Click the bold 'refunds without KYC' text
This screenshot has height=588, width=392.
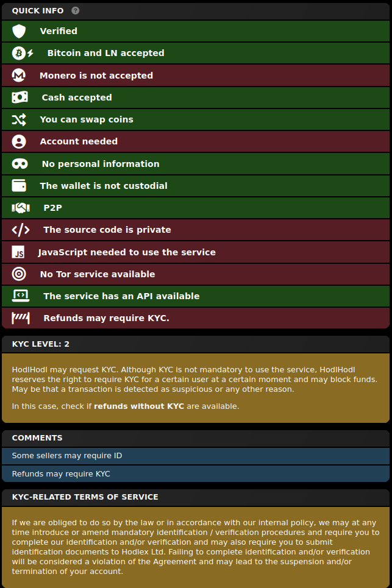pos(139,406)
